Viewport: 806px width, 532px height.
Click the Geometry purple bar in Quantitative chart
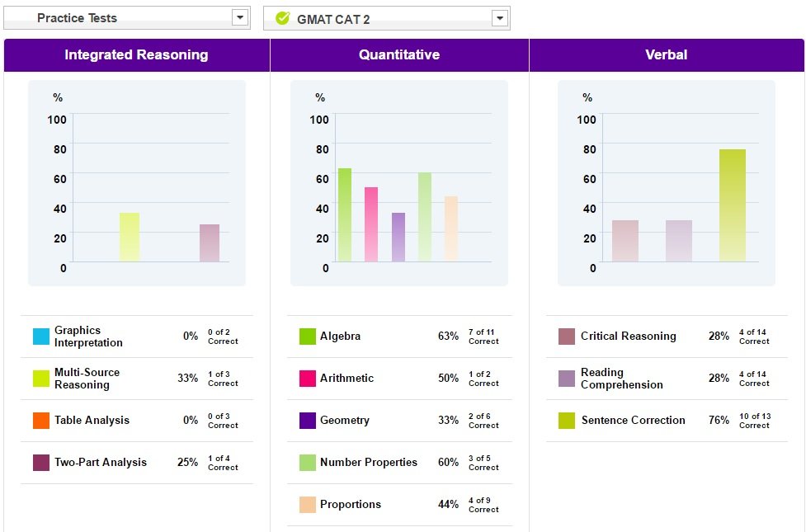point(398,237)
